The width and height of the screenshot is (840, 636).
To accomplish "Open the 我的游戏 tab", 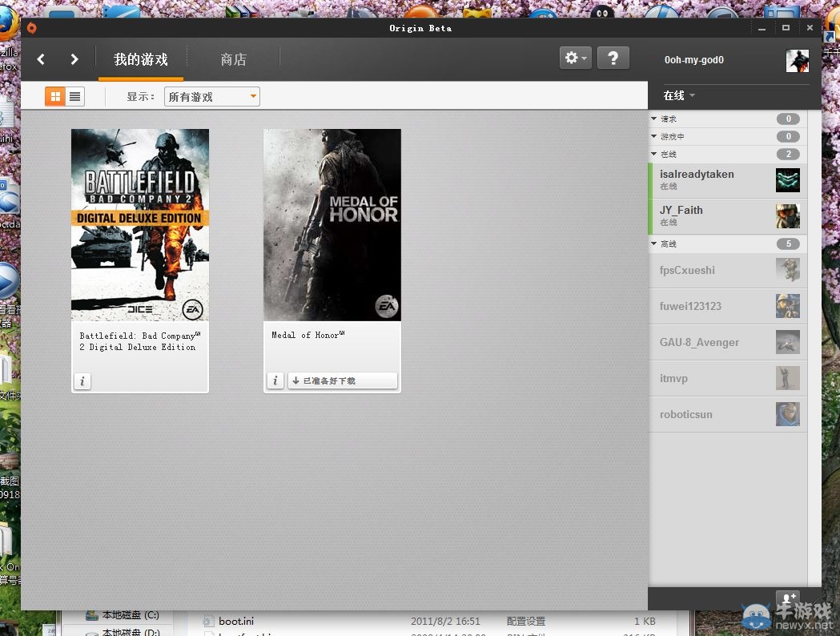I will pyautogui.click(x=141, y=59).
